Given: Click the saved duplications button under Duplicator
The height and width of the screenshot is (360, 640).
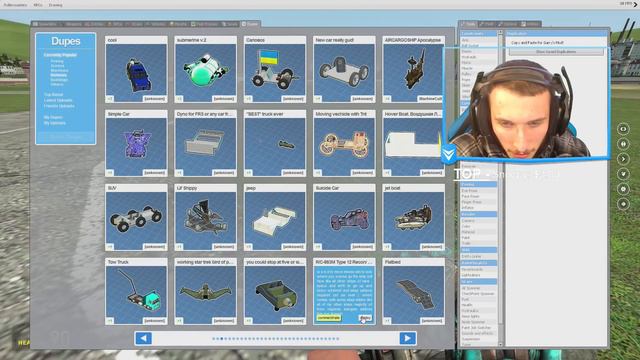Looking at the screenshot, I should [x=556, y=52].
